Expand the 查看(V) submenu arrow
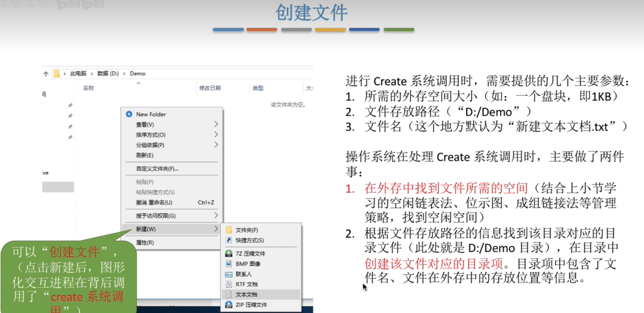644x313 pixels. [216, 124]
